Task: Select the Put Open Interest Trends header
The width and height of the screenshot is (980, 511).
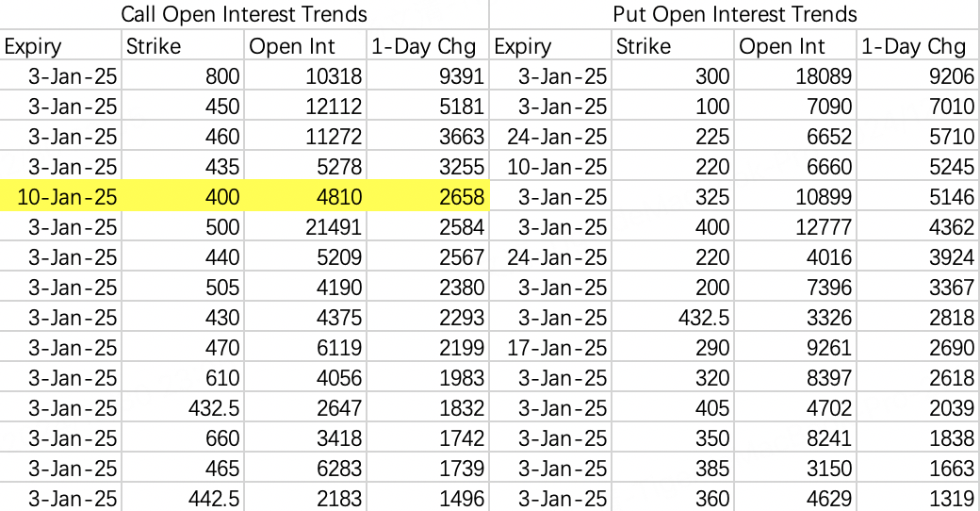Action: 734,14
